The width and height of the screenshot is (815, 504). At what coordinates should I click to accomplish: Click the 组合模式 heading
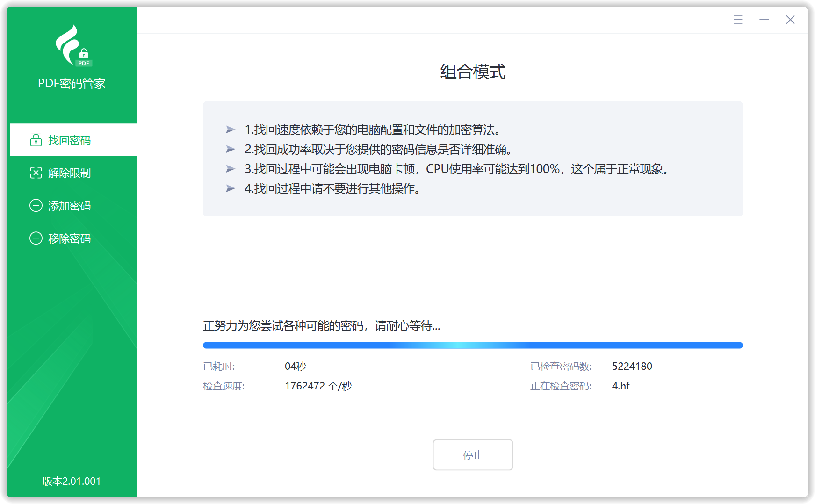pos(473,72)
